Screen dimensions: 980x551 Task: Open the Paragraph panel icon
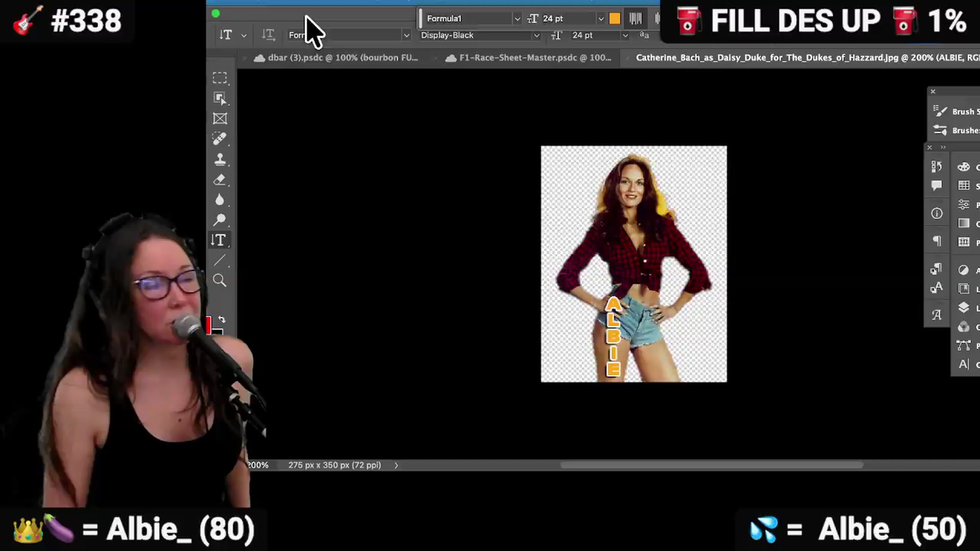pos(937,241)
